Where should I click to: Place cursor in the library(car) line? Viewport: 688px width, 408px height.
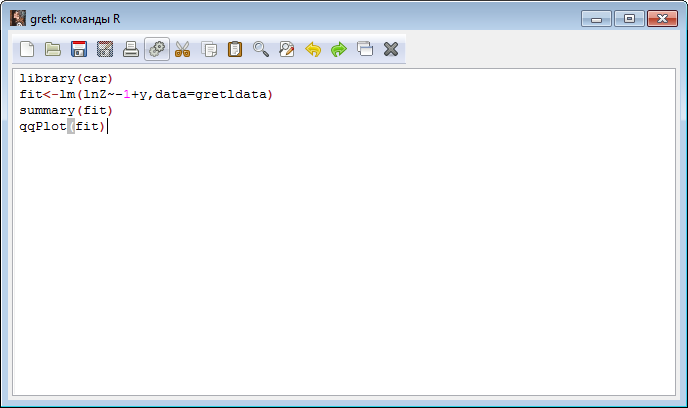pos(66,78)
